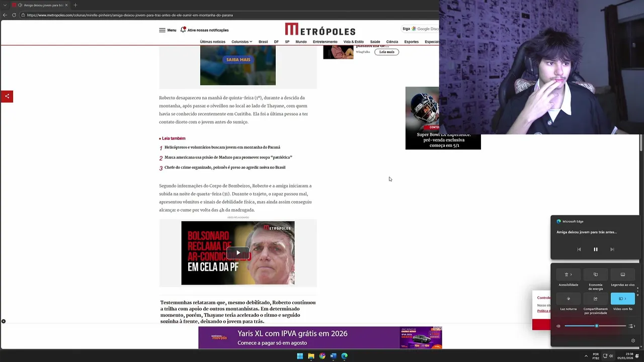
Task: Open the POR PTB2 language indicator
Action: click(596, 356)
